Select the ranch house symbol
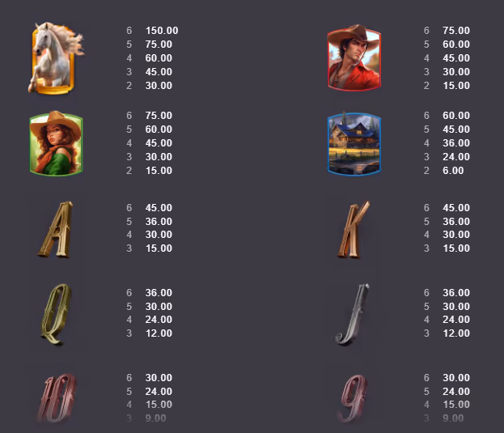Viewport: 504px width, 433px height. 354,144
